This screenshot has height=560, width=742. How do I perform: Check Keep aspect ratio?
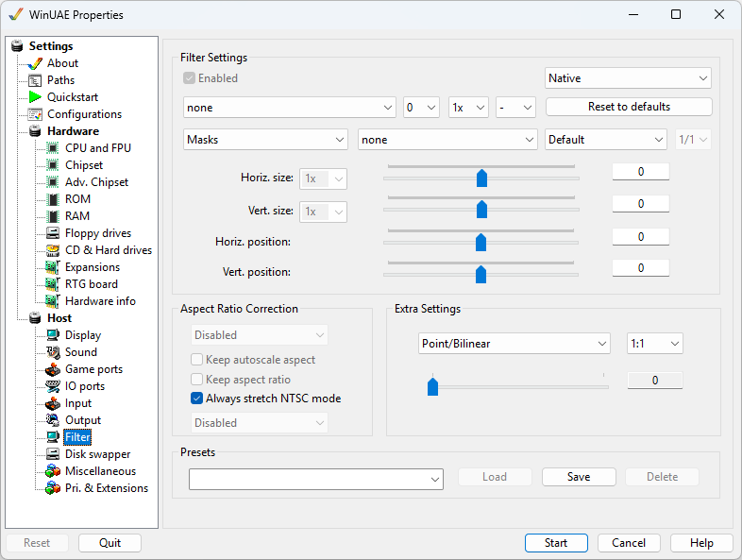(x=197, y=380)
